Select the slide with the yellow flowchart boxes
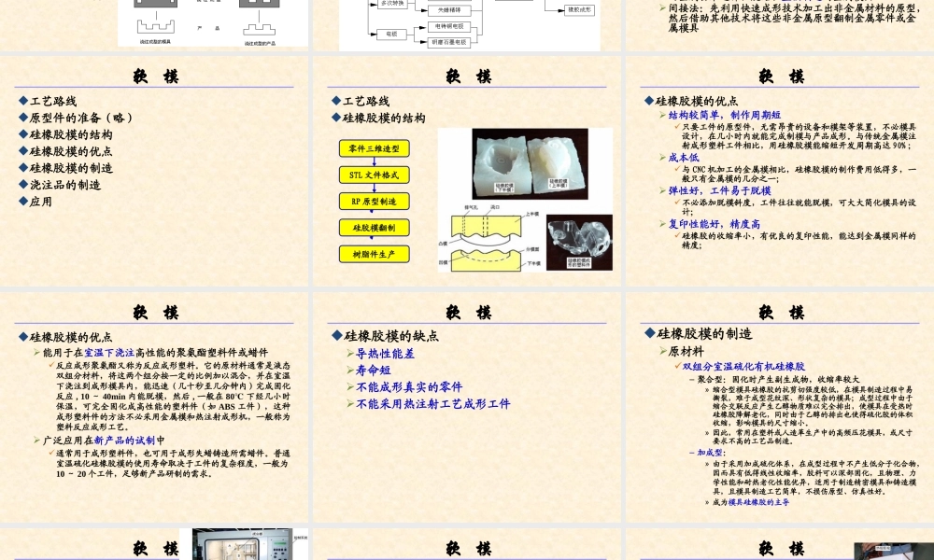 [x=467, y=171]
